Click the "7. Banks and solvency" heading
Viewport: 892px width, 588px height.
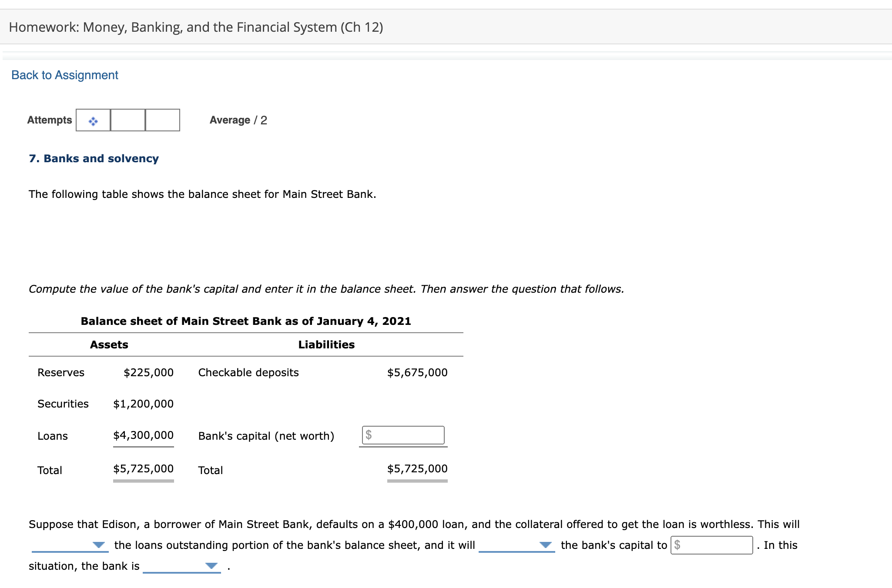click(x=93, y=158)
